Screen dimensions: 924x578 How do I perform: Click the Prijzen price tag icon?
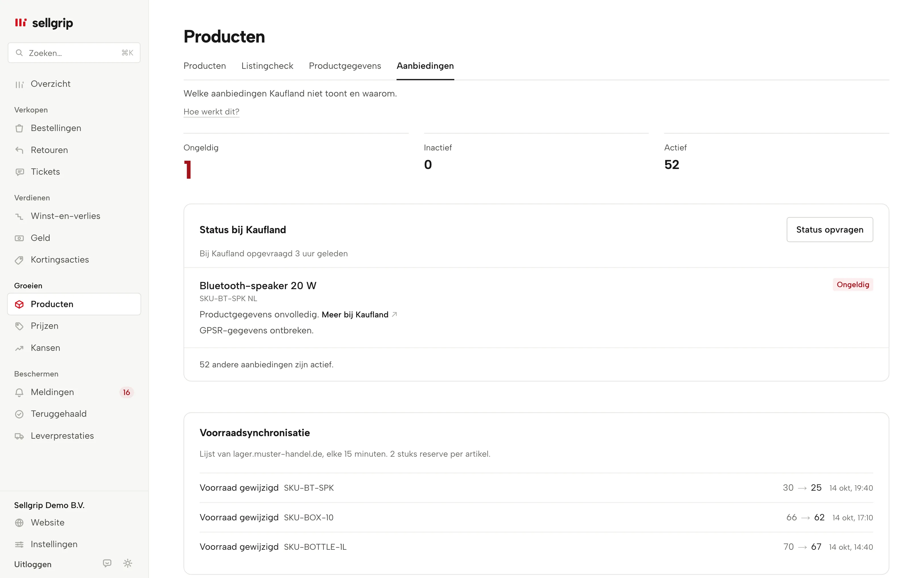point(19,326)
